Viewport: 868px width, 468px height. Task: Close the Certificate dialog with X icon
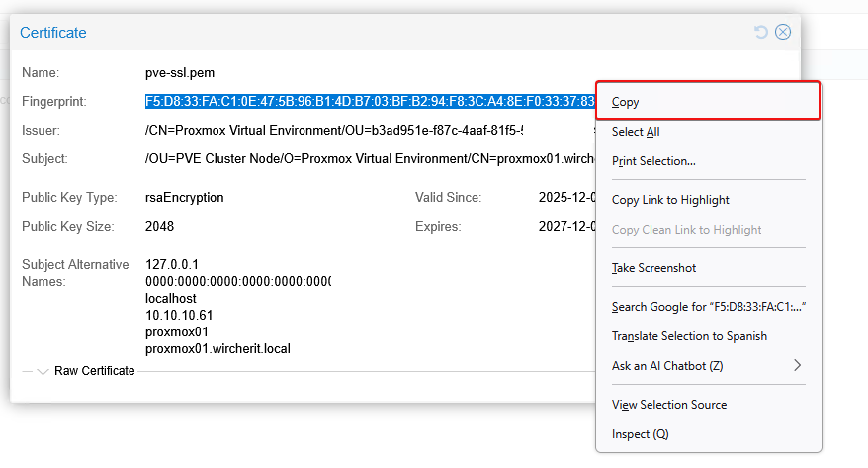pyautogui.click(x=783, y=33)
